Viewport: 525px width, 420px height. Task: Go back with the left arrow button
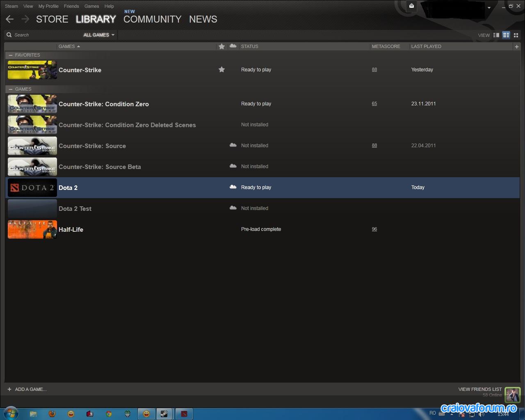[x=10, y=19]
